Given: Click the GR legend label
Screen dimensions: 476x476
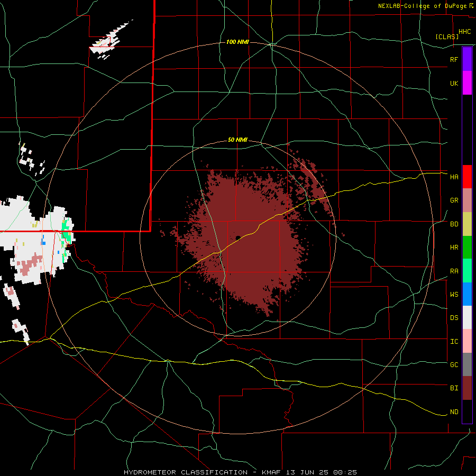Looking at the screenshot, I should point(454,200).
